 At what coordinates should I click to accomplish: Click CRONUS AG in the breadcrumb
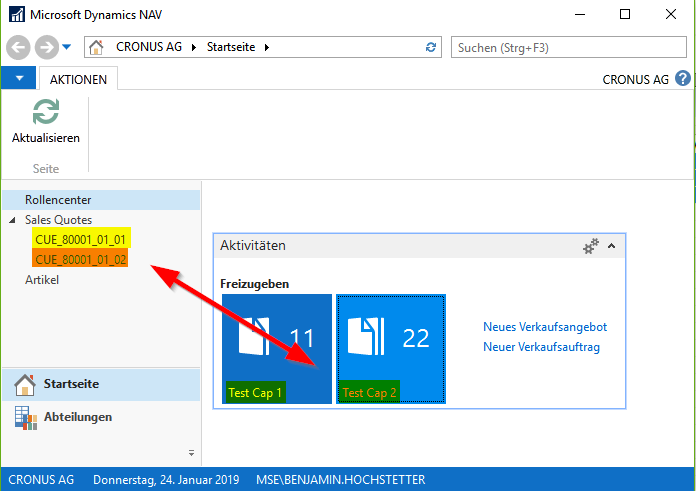149,47
